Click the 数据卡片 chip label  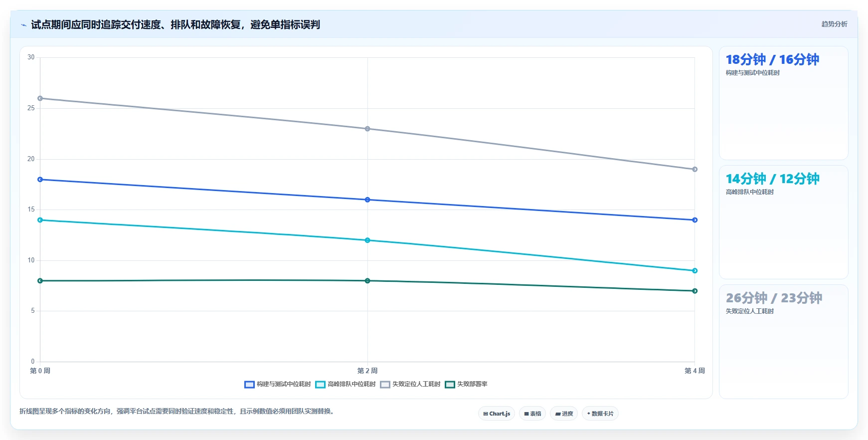pyautogui.click(x=602, y=414)
